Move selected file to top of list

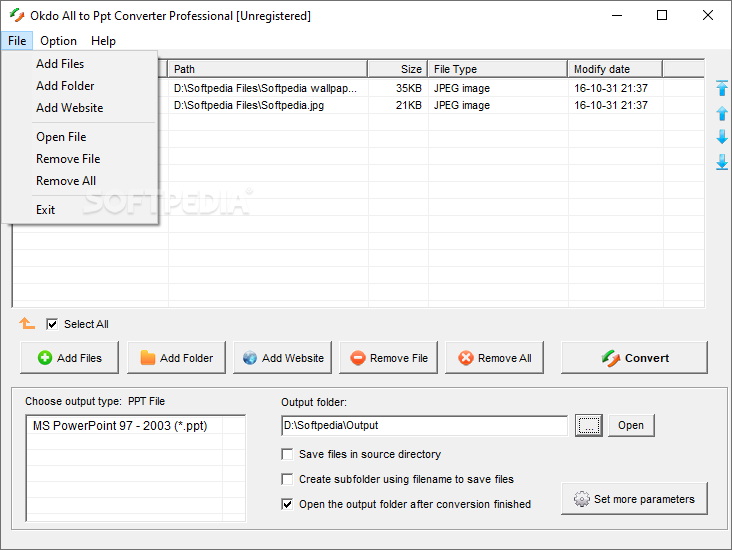pos(722,88)
